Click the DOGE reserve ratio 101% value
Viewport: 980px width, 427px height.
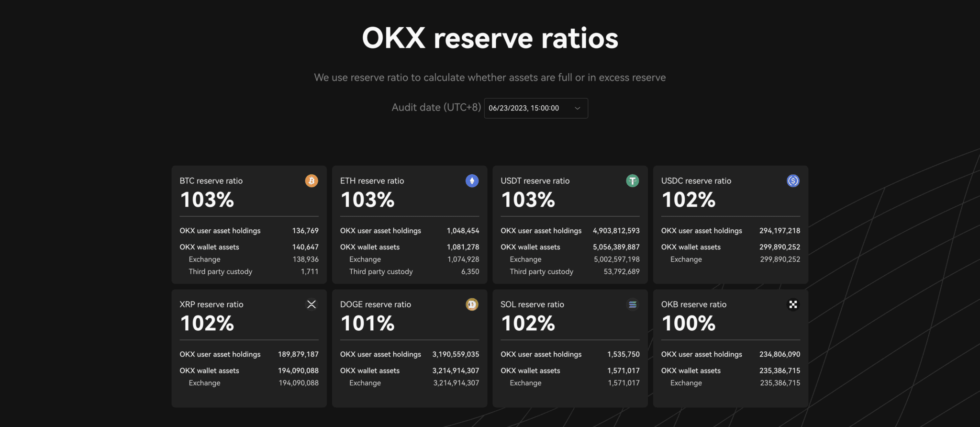[367, 323]
